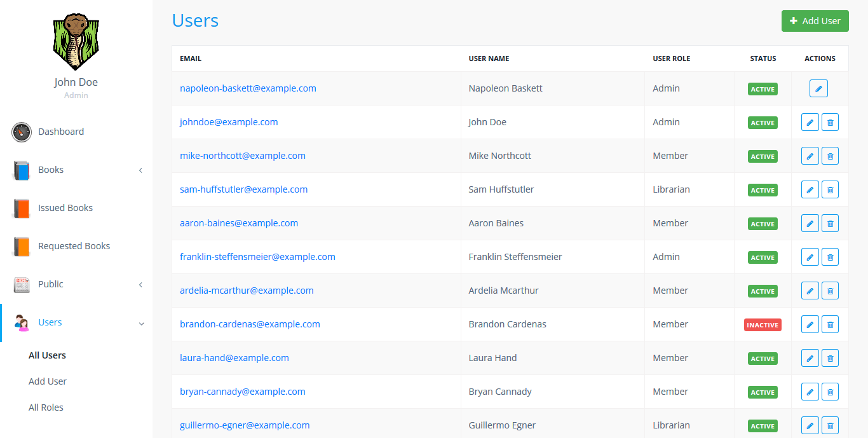Select All Users submenu item
The image size is (868, 438).
point(47,355)
